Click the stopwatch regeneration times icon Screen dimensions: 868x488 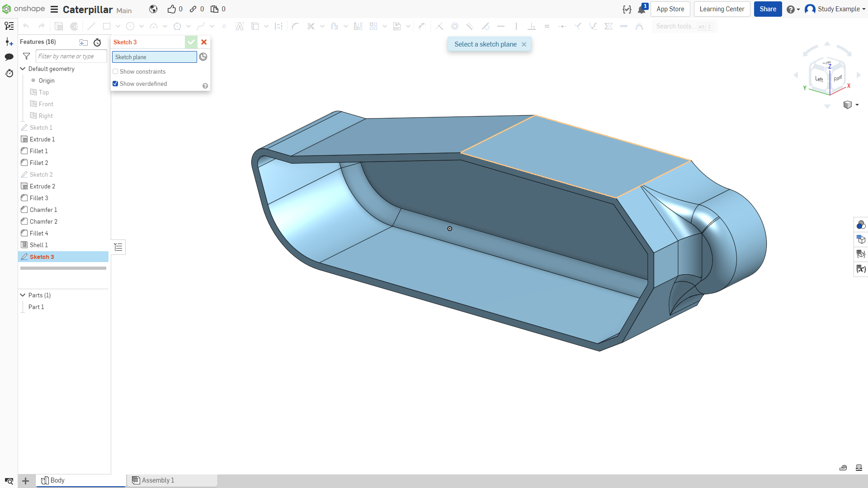(x=97, y=42)
